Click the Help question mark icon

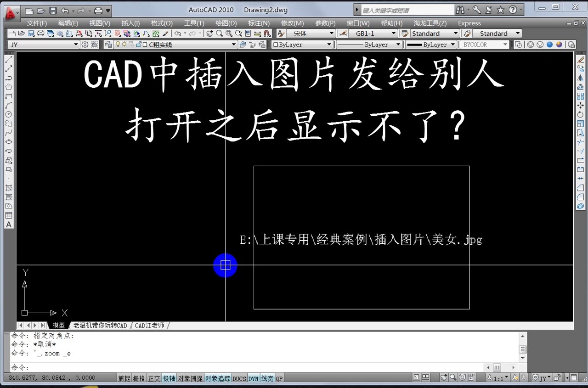click(x=513, y=10)
